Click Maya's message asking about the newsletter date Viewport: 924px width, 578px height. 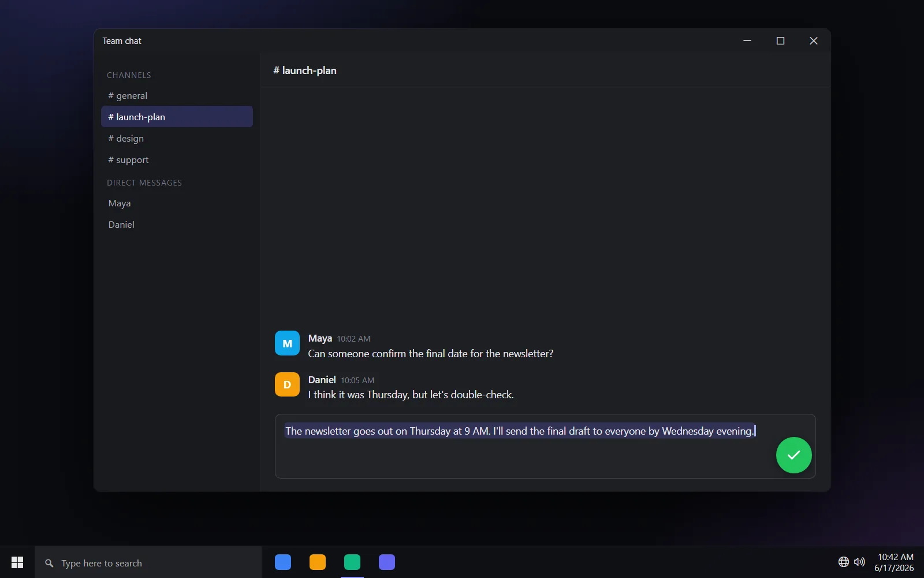point(431,354)
